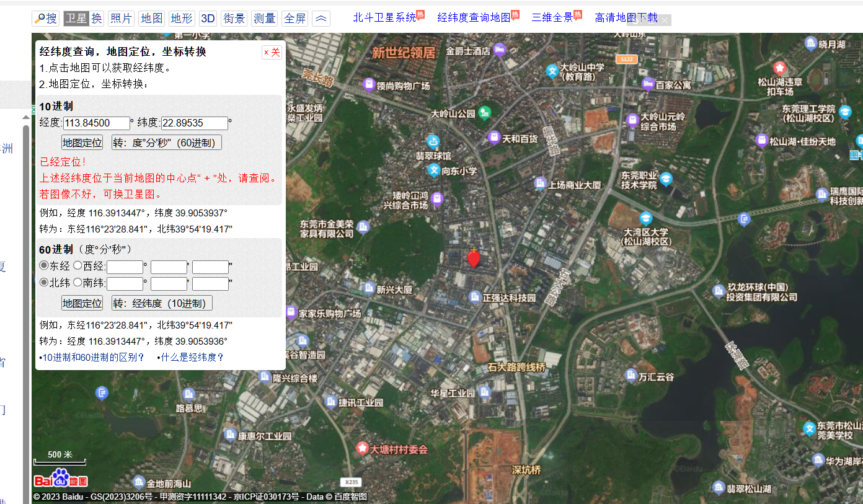This screenshot has height=504, width=863.
Task: Select the 北纬 radio button
Action: [x=44, y=282]
